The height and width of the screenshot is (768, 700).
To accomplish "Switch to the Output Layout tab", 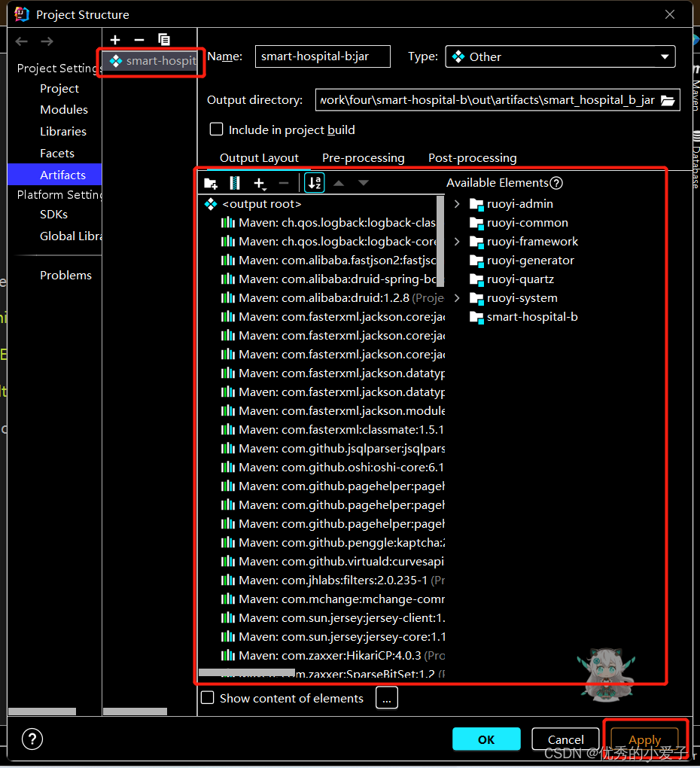I will 259,157.
